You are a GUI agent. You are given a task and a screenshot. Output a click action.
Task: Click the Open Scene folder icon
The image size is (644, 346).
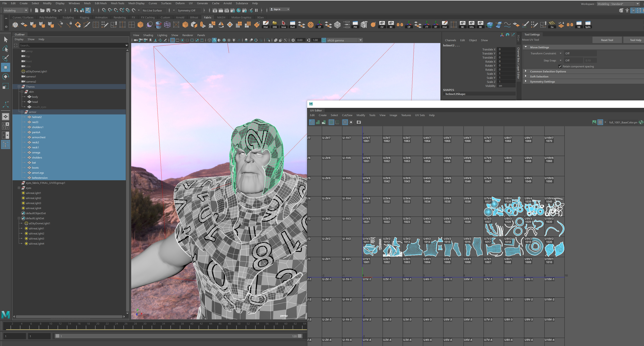point(42,10)
